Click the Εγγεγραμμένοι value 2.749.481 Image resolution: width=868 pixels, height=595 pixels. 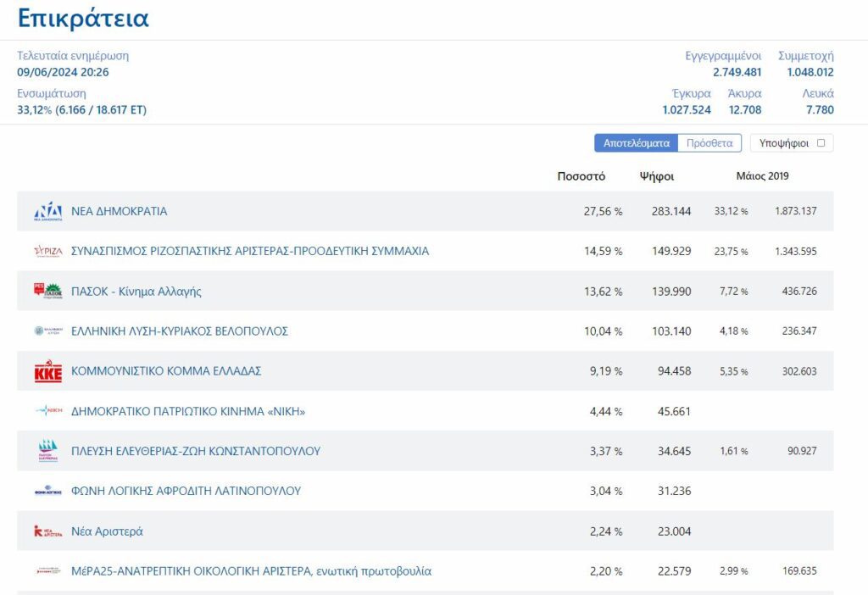click(737, 72)
